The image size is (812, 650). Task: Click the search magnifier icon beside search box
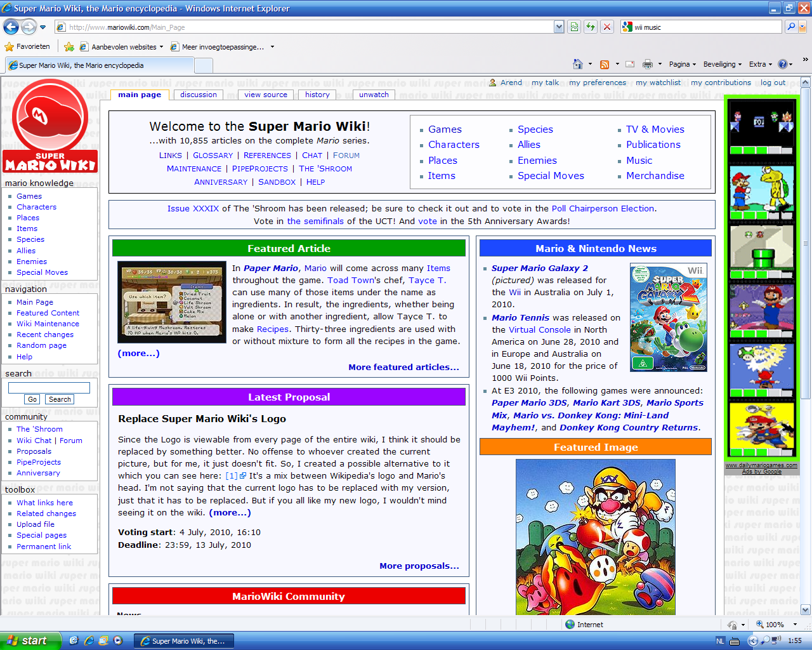click(x=790, y=27)
